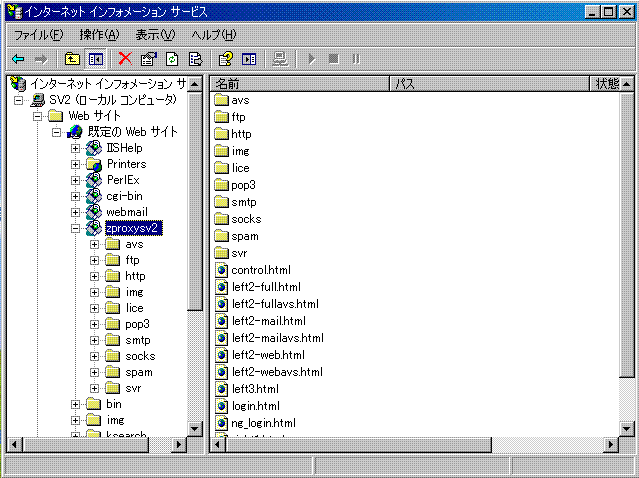Select the left3.html file icon
Screen dimensions: 639x478
[x=221, y=389]
